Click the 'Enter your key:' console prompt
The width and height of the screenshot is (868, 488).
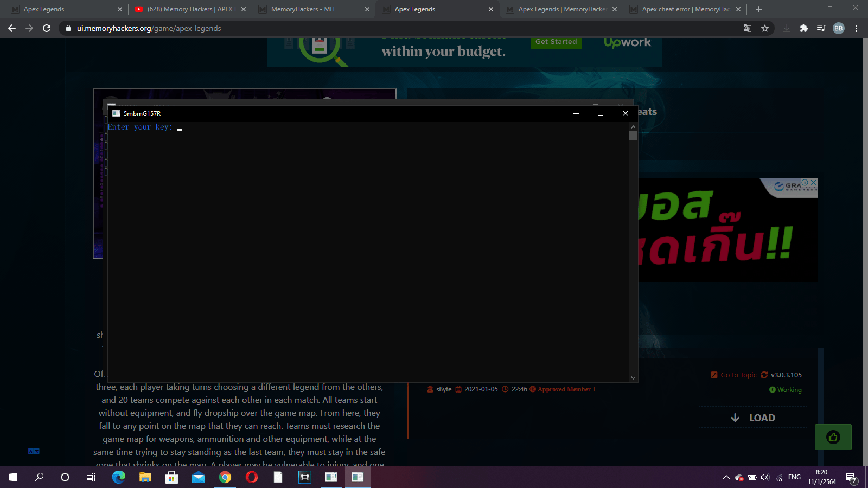pos(140,127)
